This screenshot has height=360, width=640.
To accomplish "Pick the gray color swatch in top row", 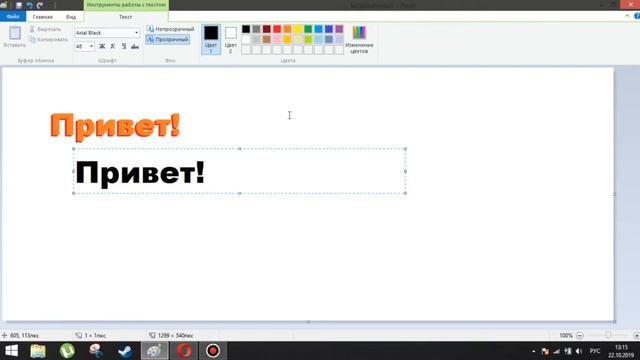I will coord(256,29).
